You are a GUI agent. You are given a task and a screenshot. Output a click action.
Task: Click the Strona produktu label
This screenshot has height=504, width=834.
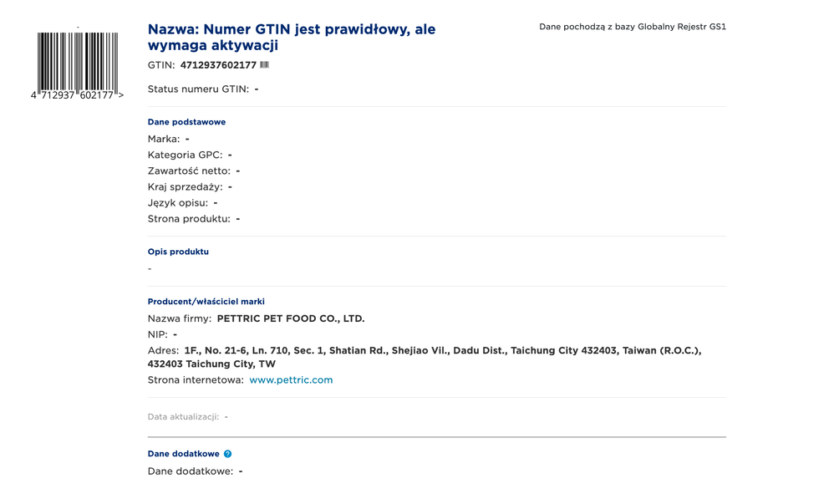[x=188, y=218]
